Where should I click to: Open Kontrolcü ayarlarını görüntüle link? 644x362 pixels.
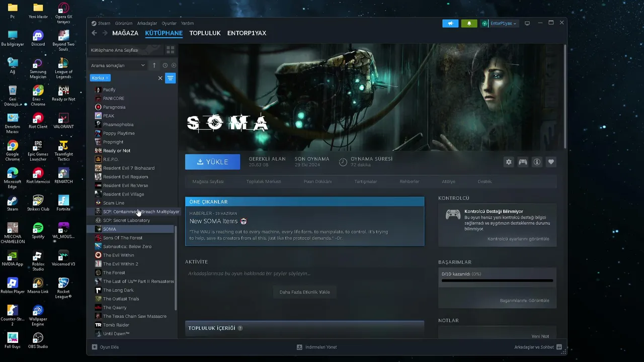[518, 239]
